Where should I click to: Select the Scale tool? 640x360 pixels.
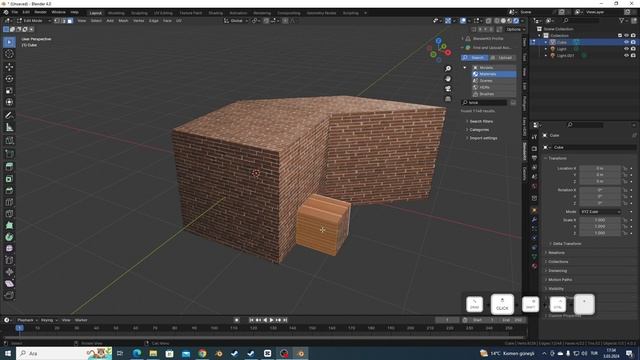pos(9,90)
